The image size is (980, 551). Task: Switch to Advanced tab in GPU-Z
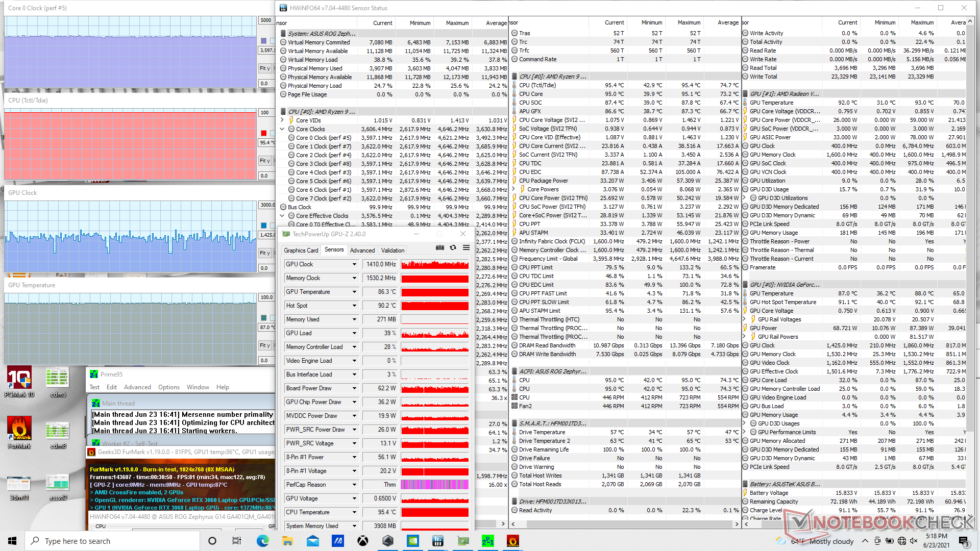pos(362,251)
